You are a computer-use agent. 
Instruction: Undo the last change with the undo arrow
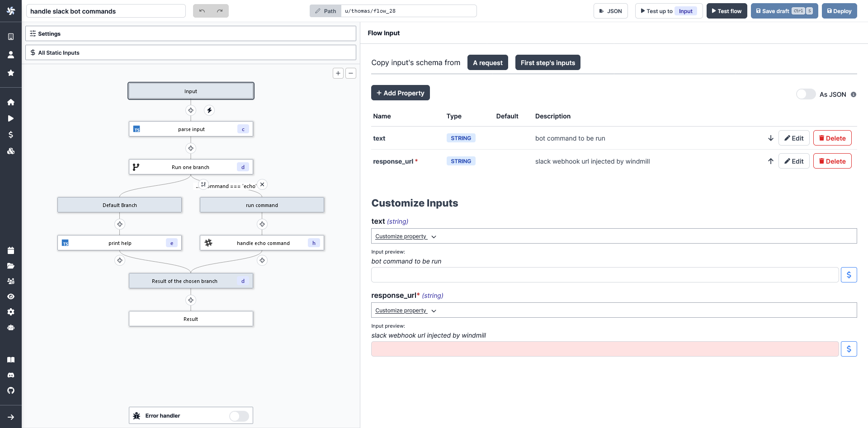[x=202, y=10]
